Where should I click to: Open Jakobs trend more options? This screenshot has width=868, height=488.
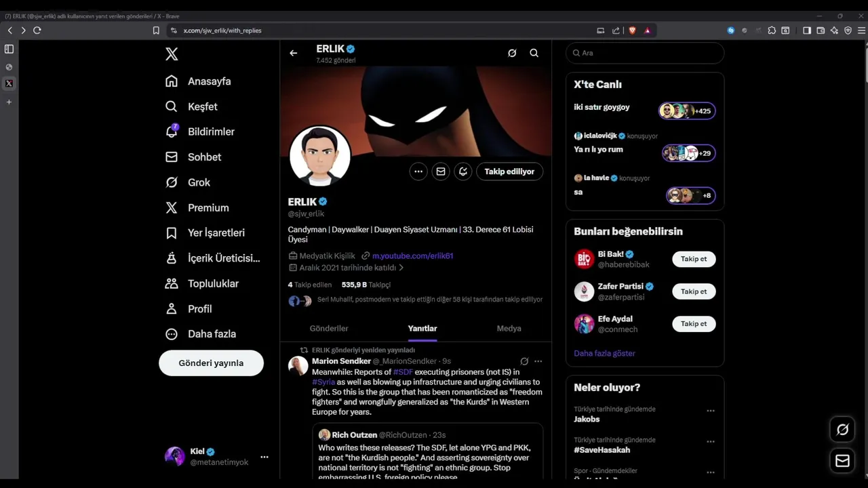(x=711, y=411)
